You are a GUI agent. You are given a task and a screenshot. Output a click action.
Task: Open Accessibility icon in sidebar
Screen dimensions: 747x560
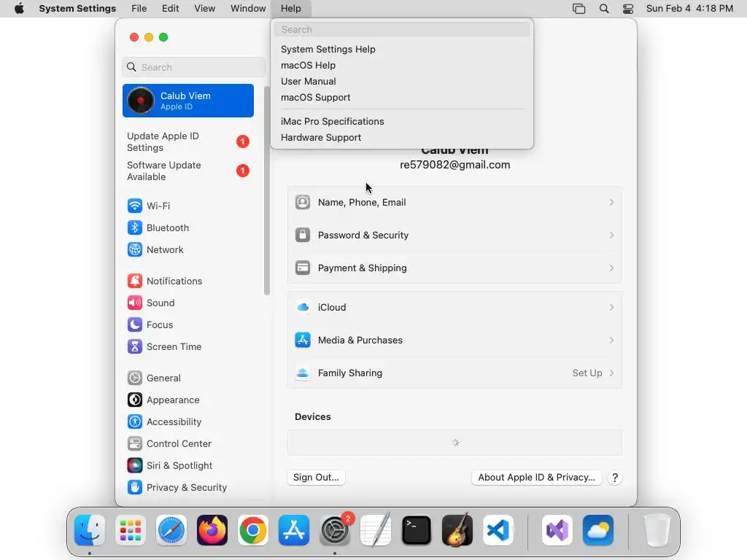click(x=135, y=422)
